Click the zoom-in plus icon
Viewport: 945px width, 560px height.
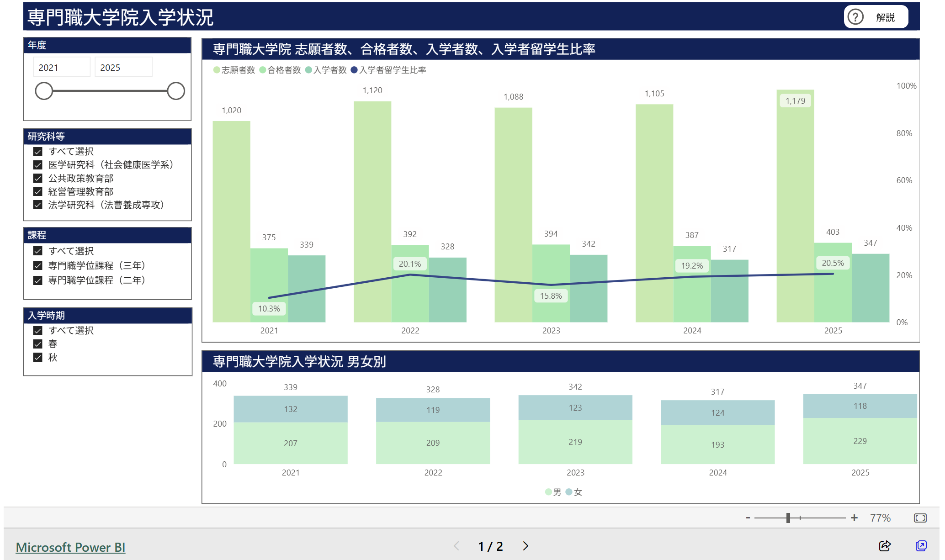click(x=854, y=518)
